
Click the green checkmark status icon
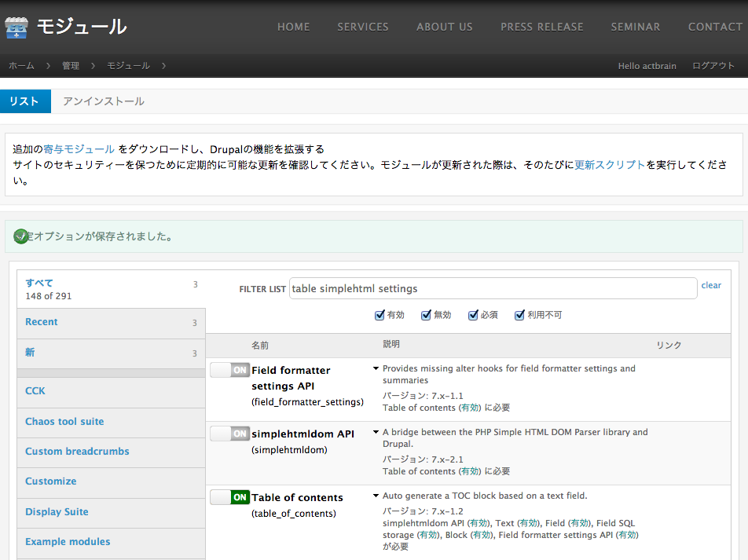[21, 236]
